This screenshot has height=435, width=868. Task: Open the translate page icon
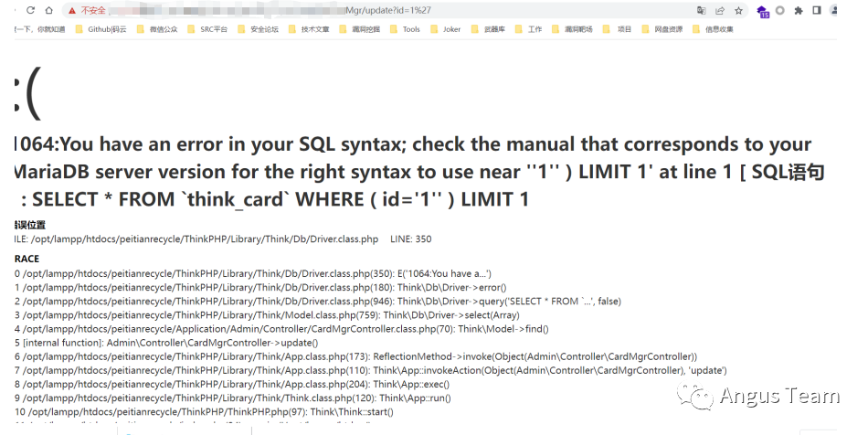tap(702, 11)
